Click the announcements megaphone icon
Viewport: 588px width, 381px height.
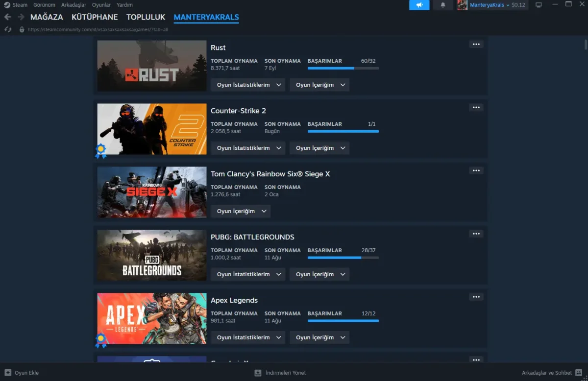[419, 5]
